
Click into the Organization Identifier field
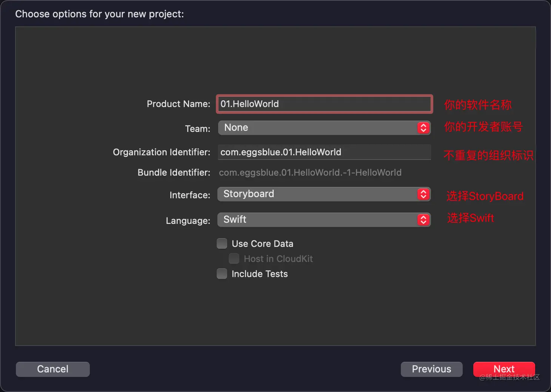click(x=324, y=152)
